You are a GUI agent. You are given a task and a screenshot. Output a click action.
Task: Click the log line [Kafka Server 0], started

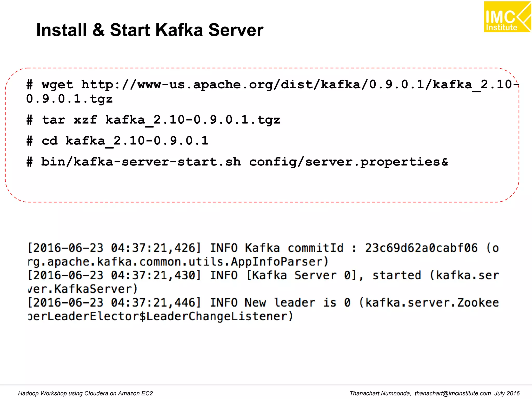(263, 275)
